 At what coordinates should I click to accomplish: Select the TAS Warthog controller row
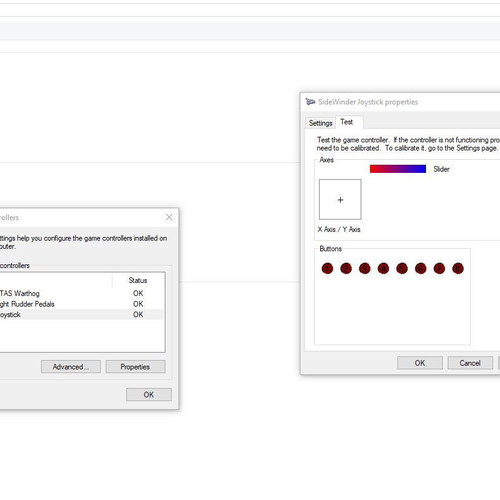82,293
